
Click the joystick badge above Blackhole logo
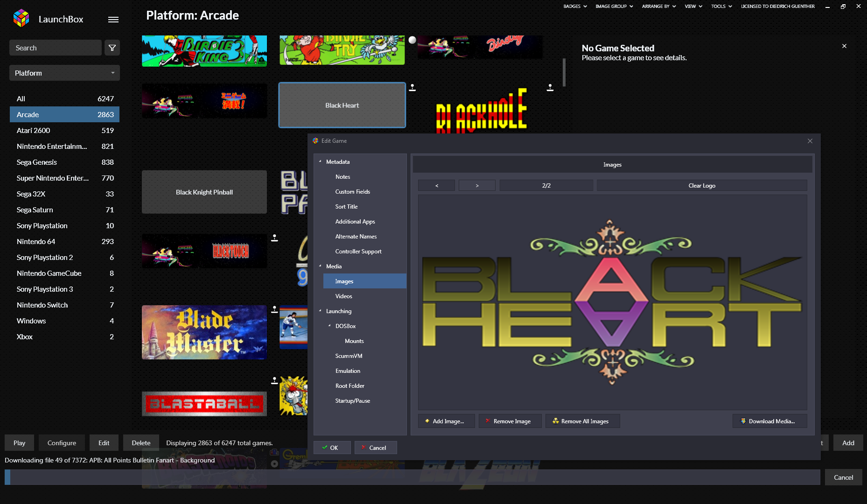pyautogui.click(x=550, y=87)
